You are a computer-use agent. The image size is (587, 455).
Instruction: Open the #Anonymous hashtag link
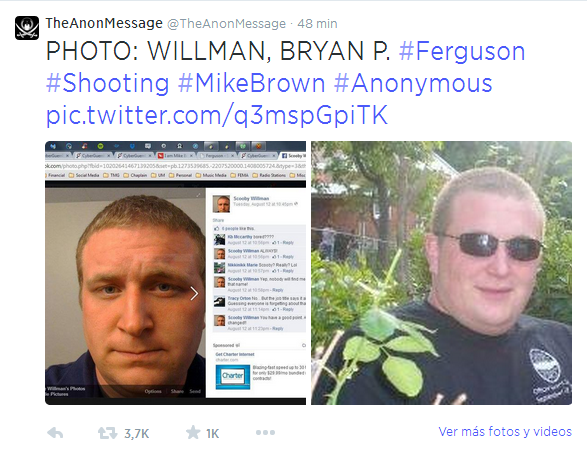coord(413,83)
